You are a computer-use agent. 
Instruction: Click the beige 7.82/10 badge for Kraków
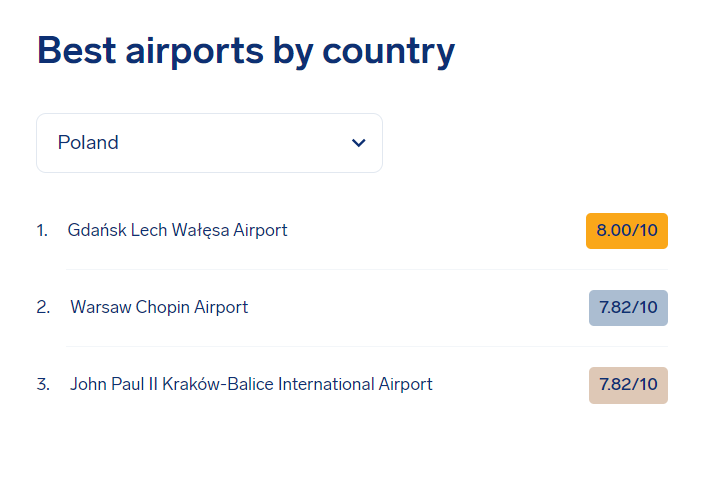tap(628, 385)
